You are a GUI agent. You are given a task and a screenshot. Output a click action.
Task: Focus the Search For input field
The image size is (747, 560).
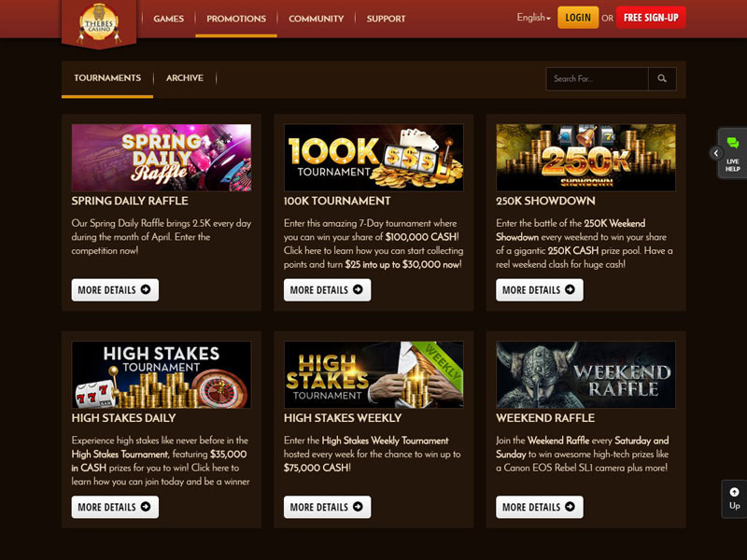pyautogui.click(x=598, y=78)
